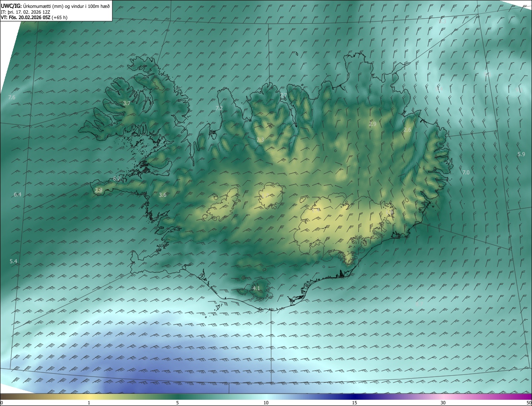Click the color scale tick label 5
This screenshot has height=406, width=532.
click(x=177, y=403)
